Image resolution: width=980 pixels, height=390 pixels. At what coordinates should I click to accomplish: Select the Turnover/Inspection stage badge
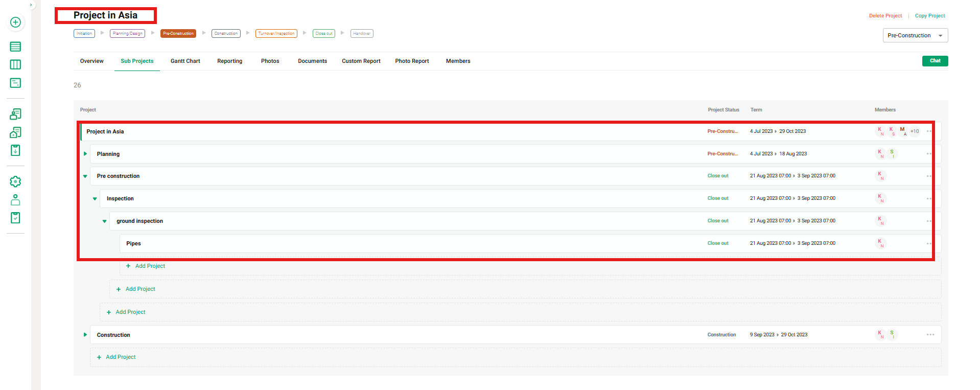click(276, 34)
